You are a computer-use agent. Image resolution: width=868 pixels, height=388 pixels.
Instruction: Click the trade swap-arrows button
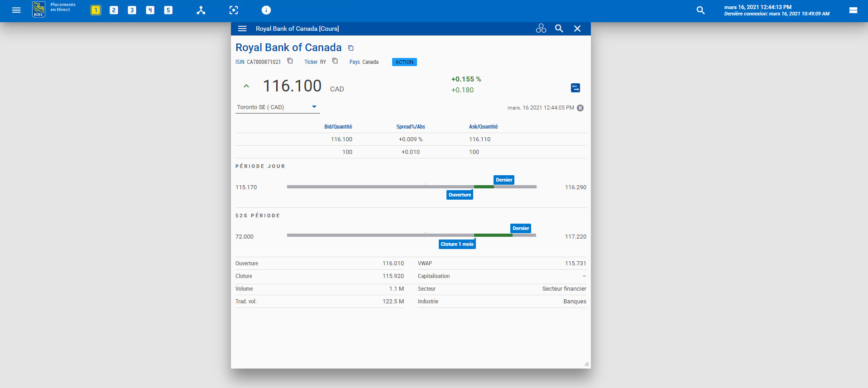[575, 88]
